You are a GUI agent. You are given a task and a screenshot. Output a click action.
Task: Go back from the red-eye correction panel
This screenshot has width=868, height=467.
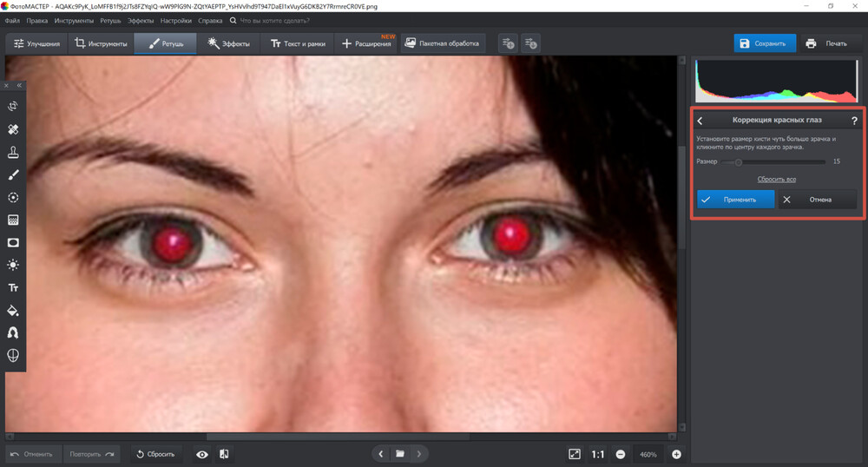pyautogui.click(x=700, y=121)
